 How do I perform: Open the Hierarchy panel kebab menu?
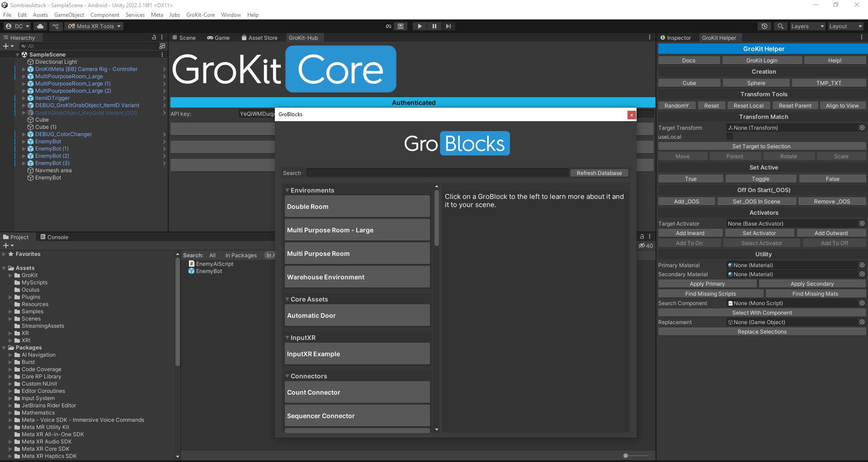[162, 38]
